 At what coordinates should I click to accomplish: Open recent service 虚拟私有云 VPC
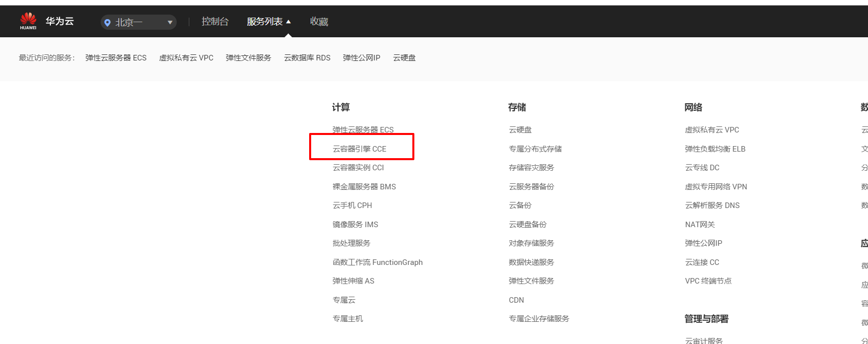[186, 58]
